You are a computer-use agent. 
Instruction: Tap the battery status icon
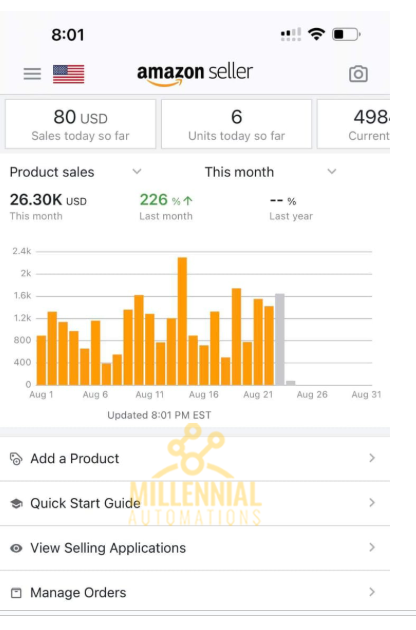coord(346,34)
